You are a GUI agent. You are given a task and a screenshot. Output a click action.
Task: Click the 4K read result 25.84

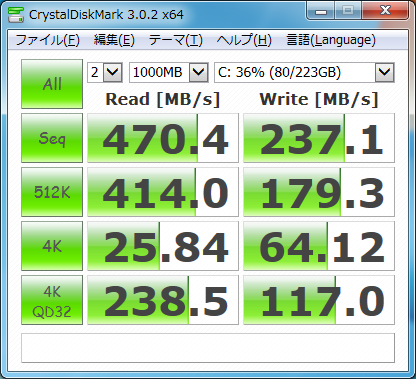[163, 246]
